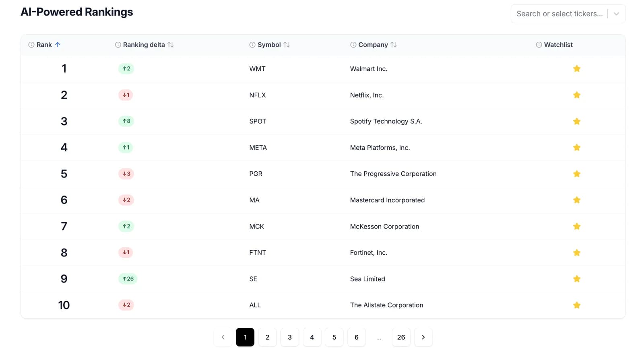Click the down 1 delta badge for FTNT
644x352 pixels.
click(126, 253)
